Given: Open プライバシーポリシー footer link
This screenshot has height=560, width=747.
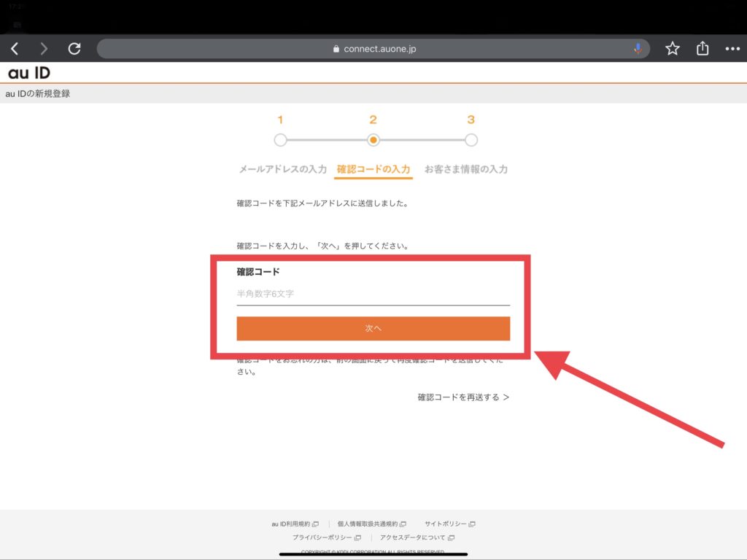Looking at the screenshot, I should click(326, 537).
